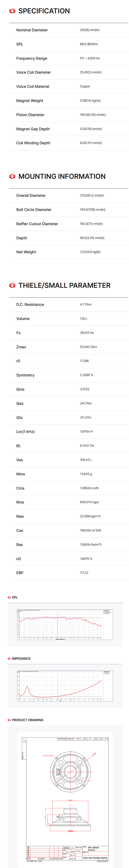Click the red icon beside SPECIFICATION heading
129x868 pixels.
pyautogui.click(x=12, y=11)
